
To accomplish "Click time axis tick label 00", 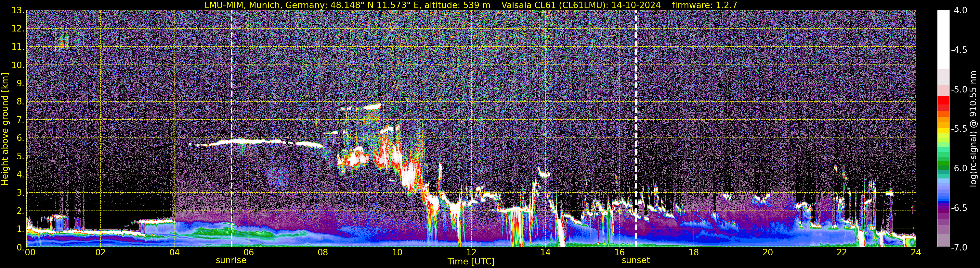I will tap(30, 252).
